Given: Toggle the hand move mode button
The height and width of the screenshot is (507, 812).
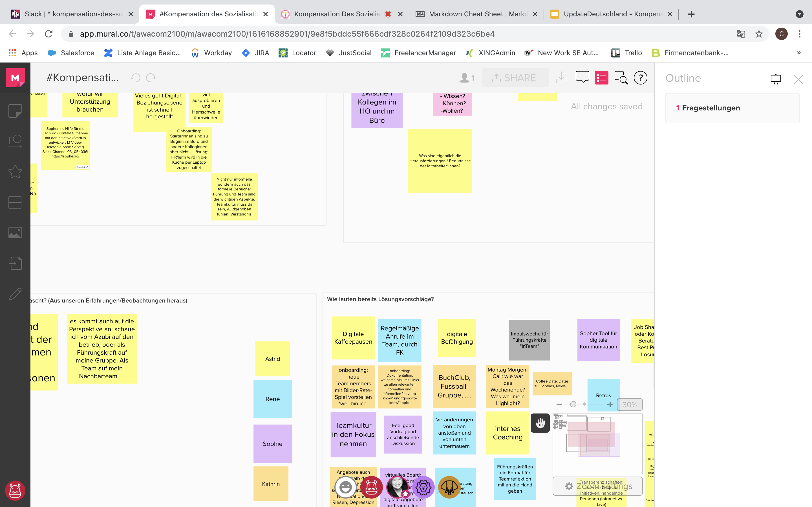Looking at the screenshot, I should [x=540, y=423].
